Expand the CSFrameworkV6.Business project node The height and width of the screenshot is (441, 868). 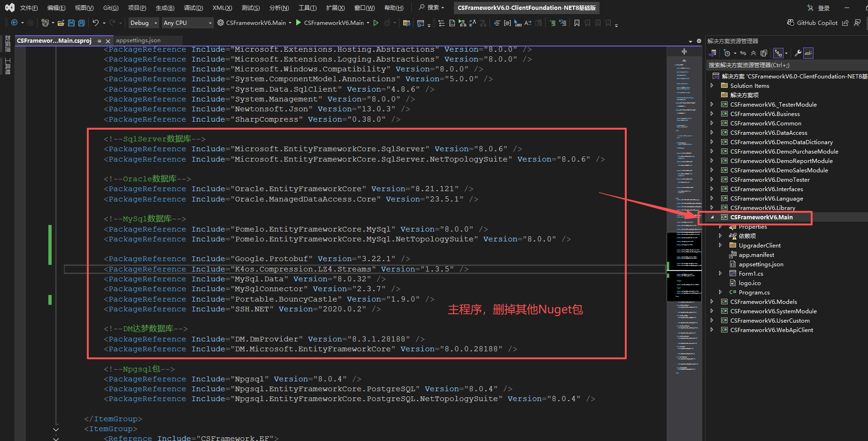712,114
